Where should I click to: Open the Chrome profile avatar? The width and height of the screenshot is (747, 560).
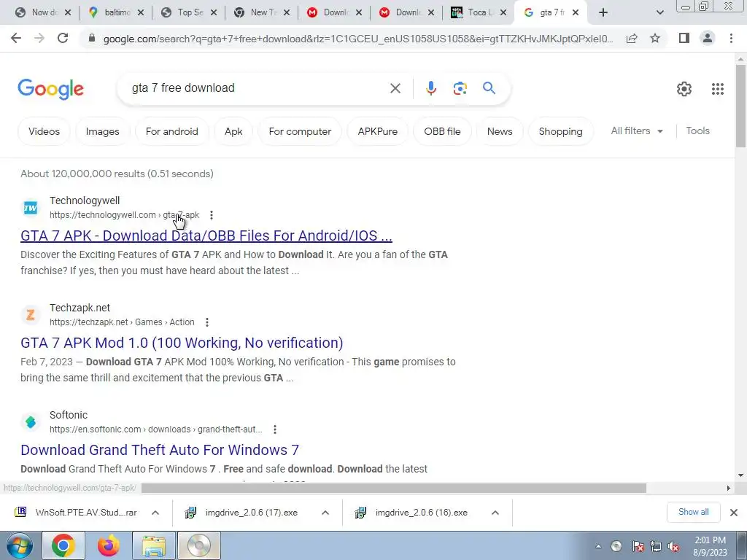[x=708, y=38]
